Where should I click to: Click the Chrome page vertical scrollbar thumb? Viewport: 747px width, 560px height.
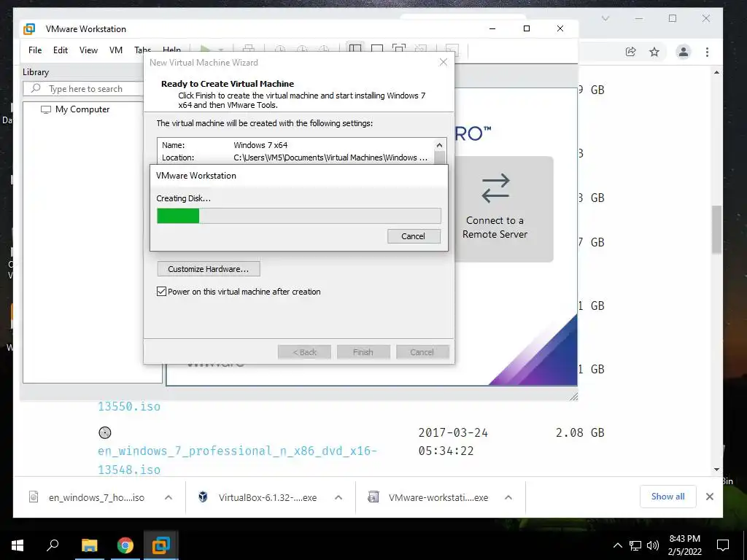(716, 230)
